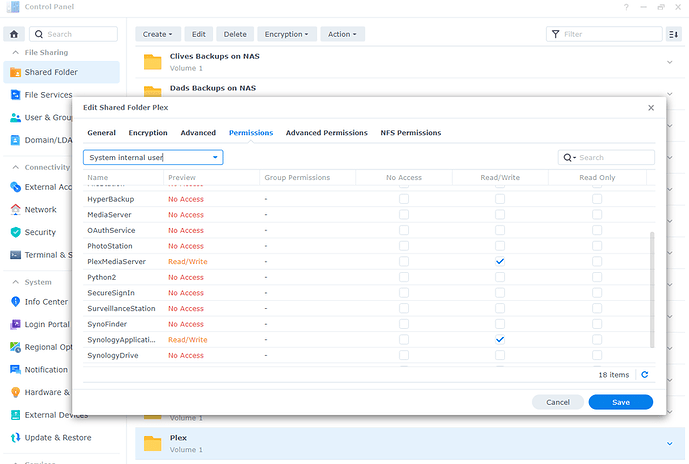689x464 pixels.
Task: Uncheck Read/Write for PlexMediaServer
Action: point(500,261)
